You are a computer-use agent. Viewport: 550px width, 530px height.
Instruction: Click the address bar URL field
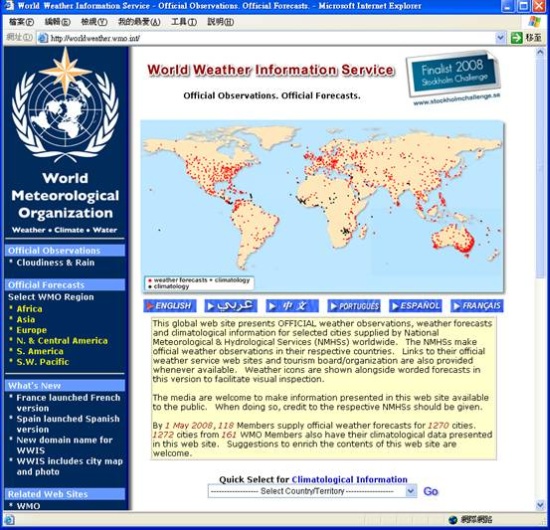click(271, 38)
